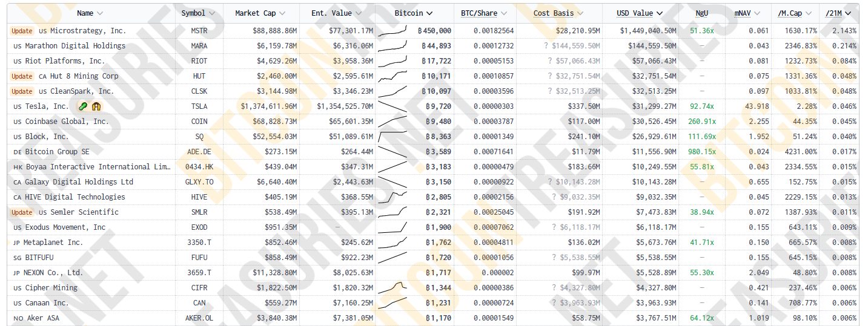
Task: Click the question mark by BITFUFU's $5,538.55M cost basis
Action: click(x=554, y=258)
